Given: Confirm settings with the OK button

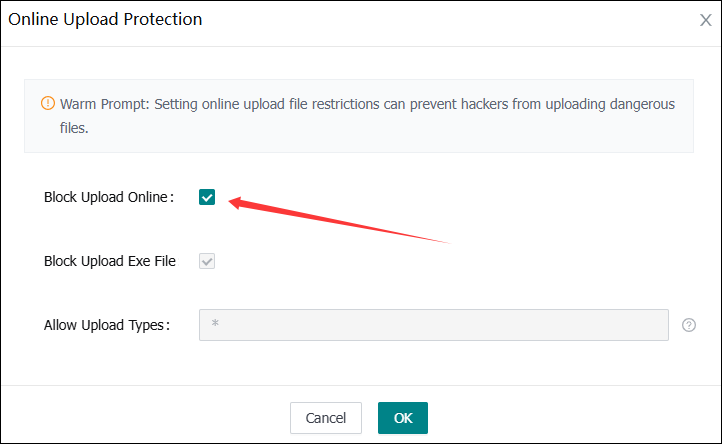Looking at the screenshot, I should click(402, 418).
